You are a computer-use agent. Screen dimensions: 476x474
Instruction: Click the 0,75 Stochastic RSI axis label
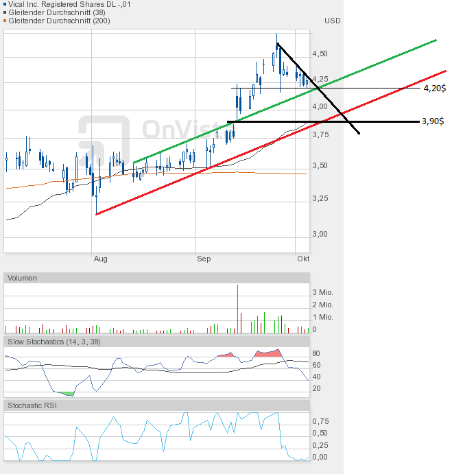320,421
